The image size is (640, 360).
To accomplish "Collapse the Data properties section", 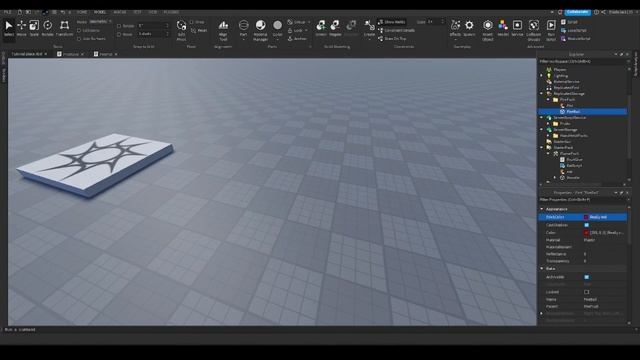I will click(542, 269).
